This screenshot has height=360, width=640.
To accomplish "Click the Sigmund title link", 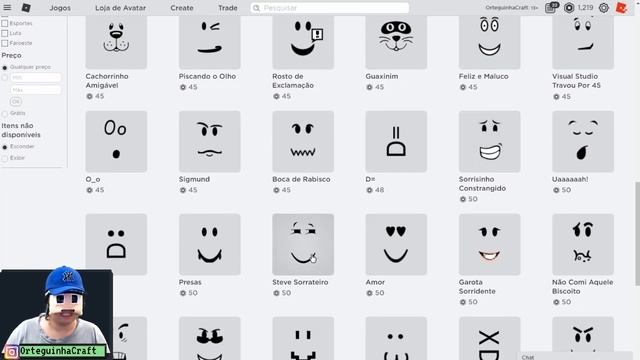I will [194, 179].
